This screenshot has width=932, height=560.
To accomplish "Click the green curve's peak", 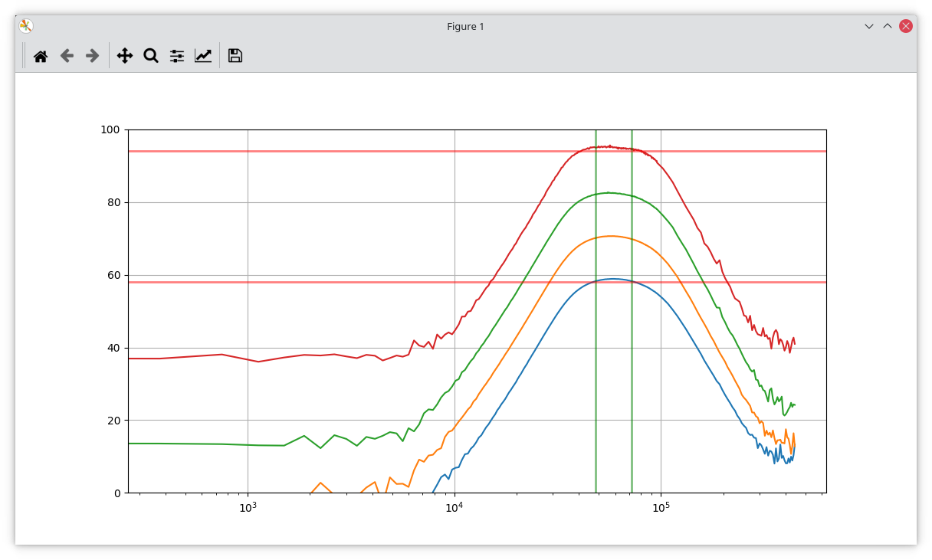I will 609,193.
